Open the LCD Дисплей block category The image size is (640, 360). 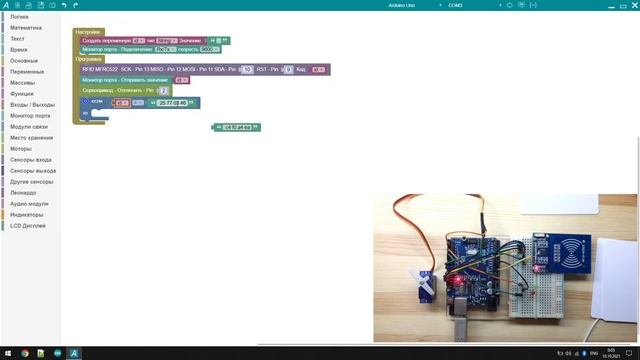pyautogui.click(x=28, y=226)
